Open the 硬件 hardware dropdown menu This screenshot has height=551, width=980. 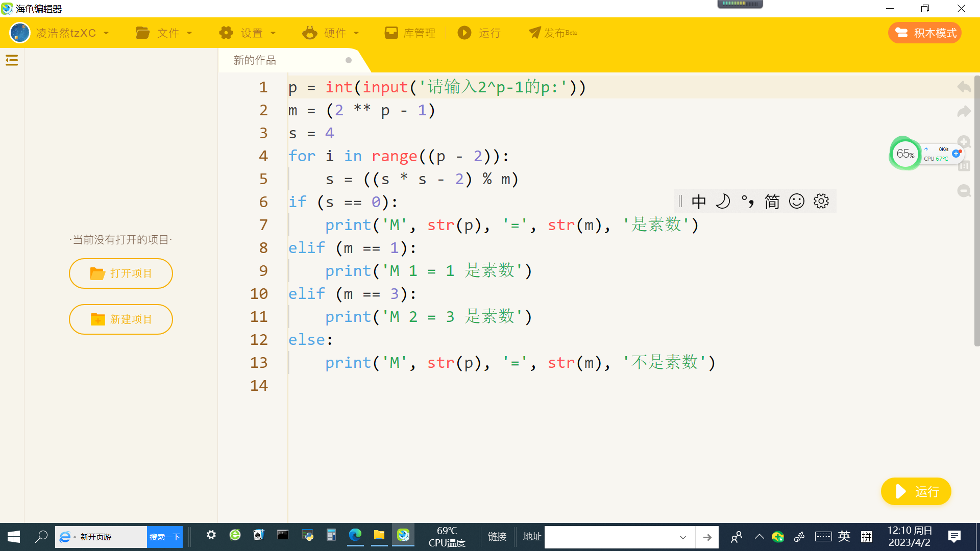(331, 33)
